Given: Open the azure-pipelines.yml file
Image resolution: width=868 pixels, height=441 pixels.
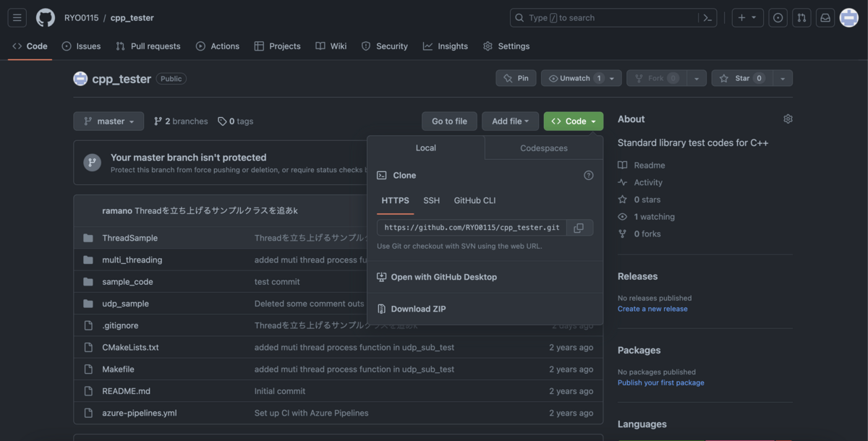Looking at the screenshot, I should 140,413.
